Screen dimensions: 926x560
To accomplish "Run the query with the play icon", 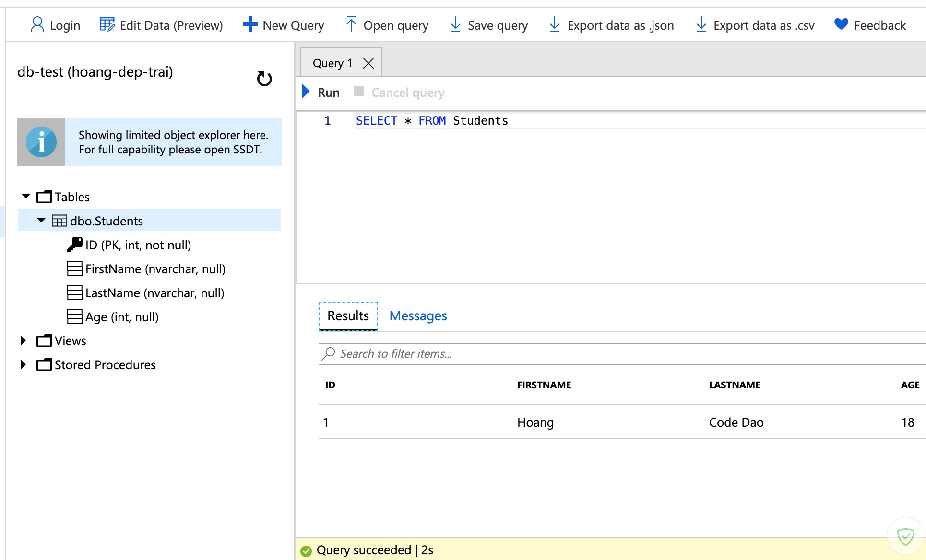I will pos(306,92).
